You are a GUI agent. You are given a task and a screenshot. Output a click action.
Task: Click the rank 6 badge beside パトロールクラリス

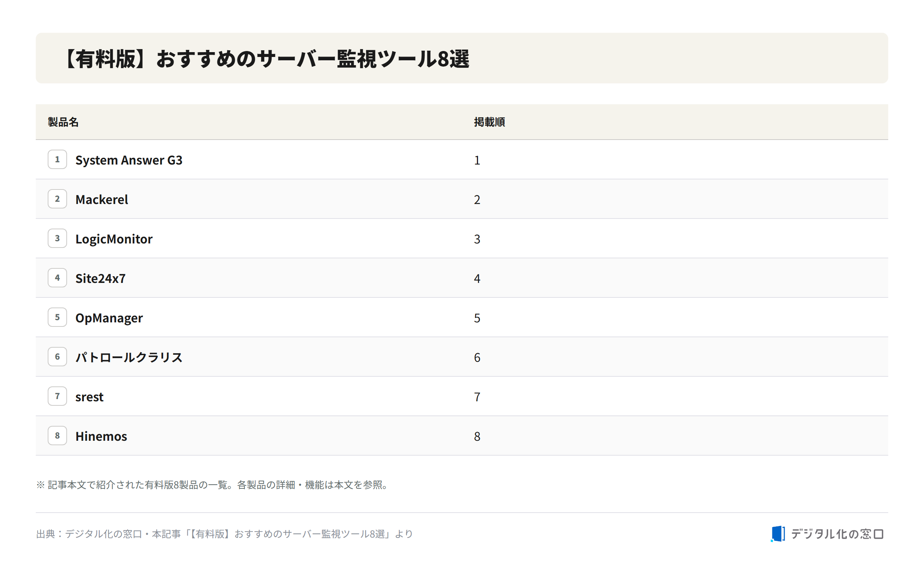pos(57,357)
